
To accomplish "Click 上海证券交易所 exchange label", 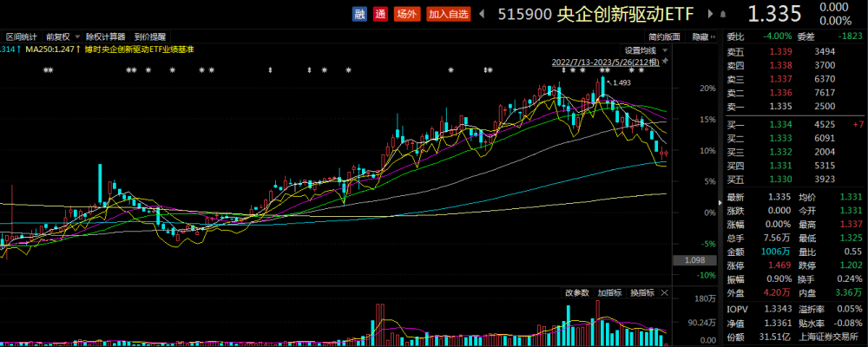I will pyautogui.click(x=831, y=337).
